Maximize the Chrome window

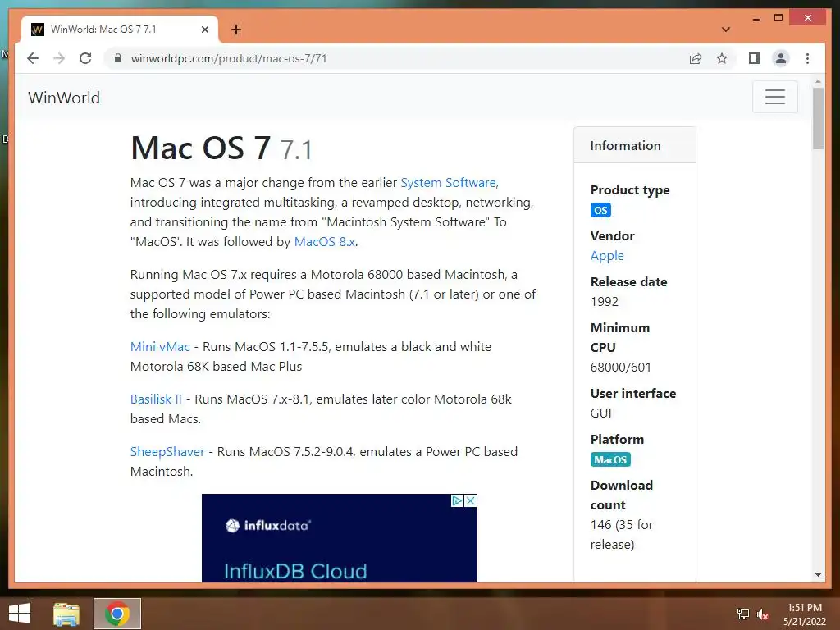778,18
